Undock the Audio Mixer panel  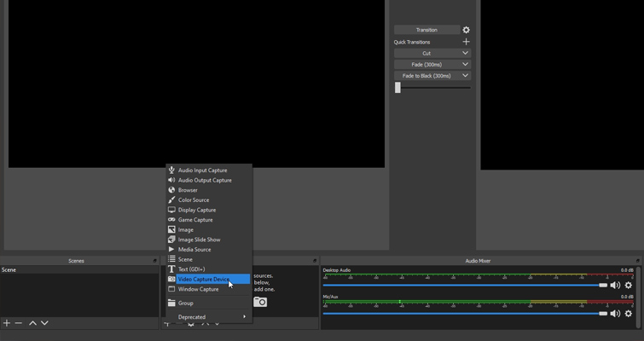point(637,261)
